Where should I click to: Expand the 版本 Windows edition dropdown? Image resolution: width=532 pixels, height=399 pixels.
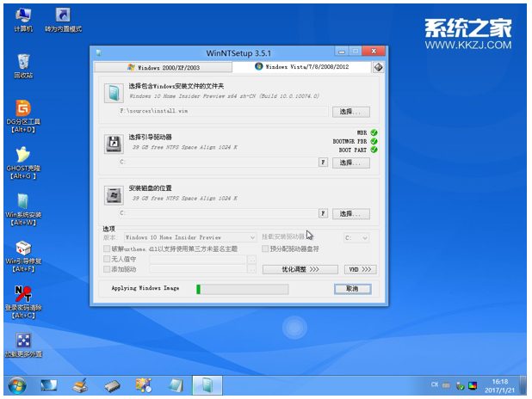coord(190,237)
